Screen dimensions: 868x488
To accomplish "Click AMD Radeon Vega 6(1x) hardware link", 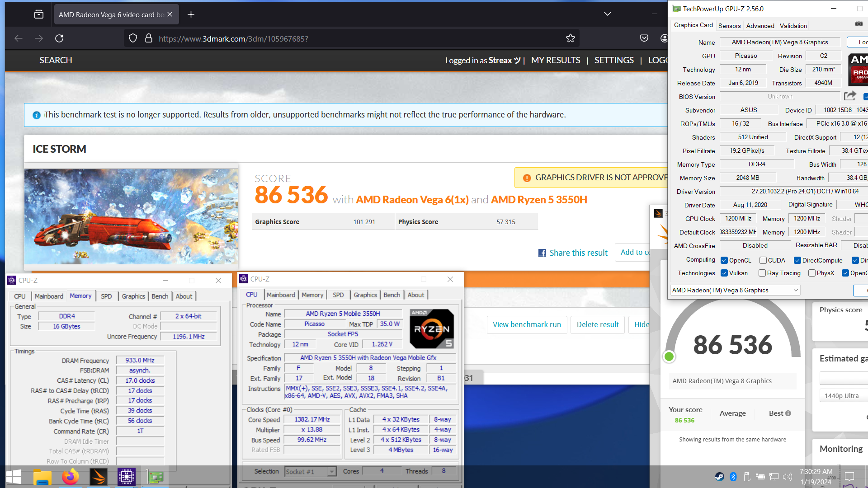I will [412, 200].
